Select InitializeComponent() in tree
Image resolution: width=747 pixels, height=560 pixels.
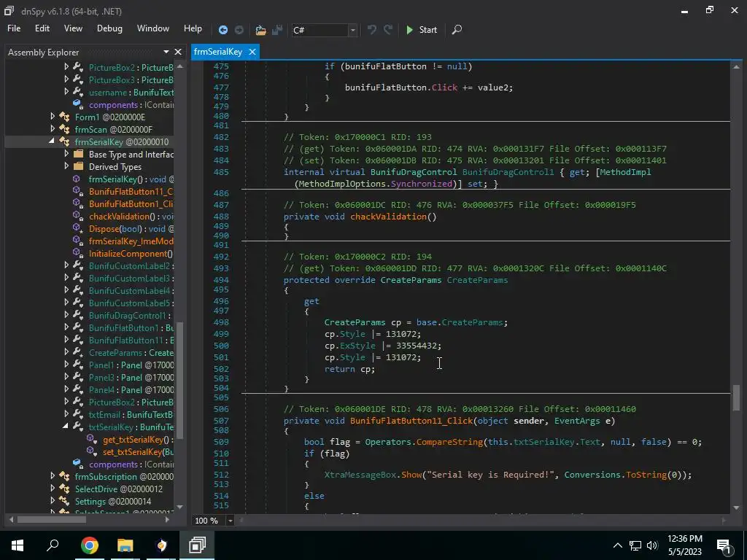(131, 253)
